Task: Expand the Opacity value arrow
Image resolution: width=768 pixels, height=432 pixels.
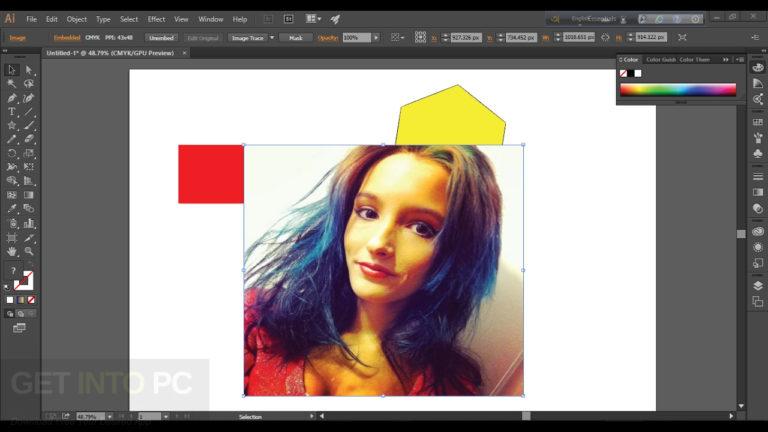Action: click(376, 38)
